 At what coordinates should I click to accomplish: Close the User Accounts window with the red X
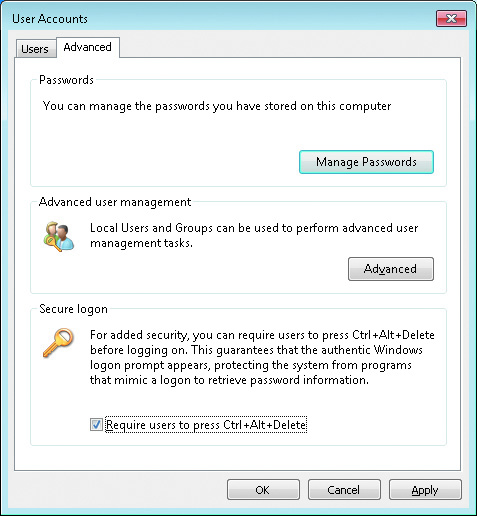click(x=451, y=18)
